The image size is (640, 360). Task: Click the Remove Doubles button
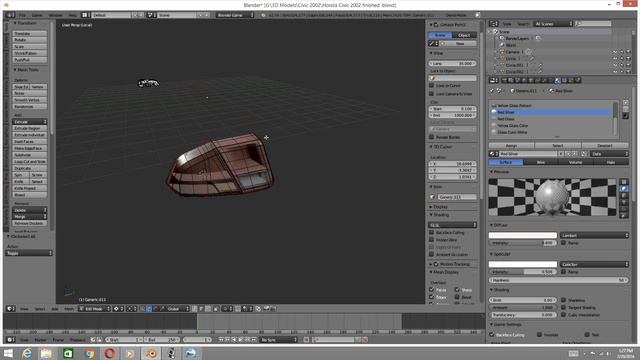[29, 223]
